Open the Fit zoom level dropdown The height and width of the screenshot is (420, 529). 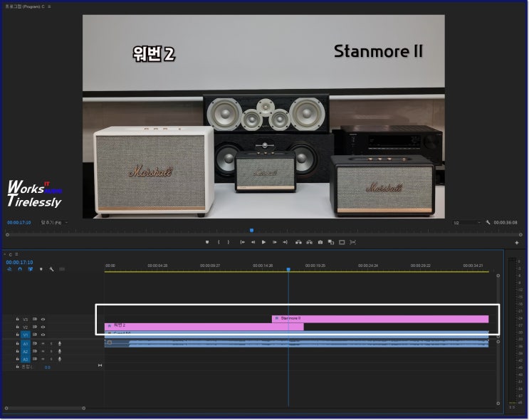pyautogui.click(x=54, y=223)
